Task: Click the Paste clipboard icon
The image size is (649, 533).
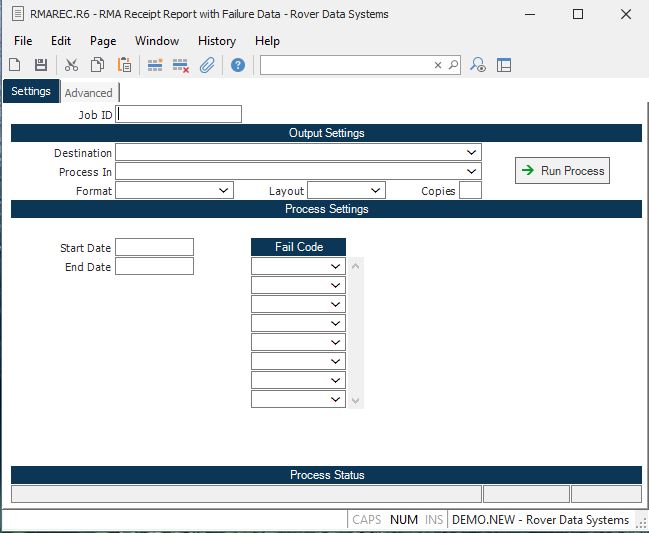Action: tap(125, 65)
